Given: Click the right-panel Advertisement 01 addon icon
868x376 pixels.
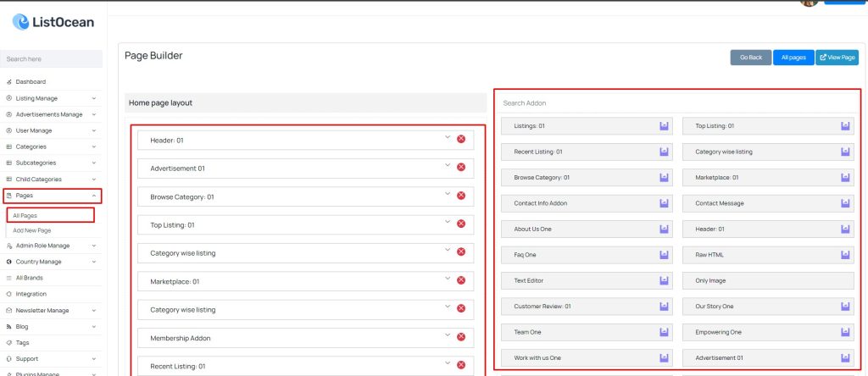Looking at the screenshot, I should (845, 357).
